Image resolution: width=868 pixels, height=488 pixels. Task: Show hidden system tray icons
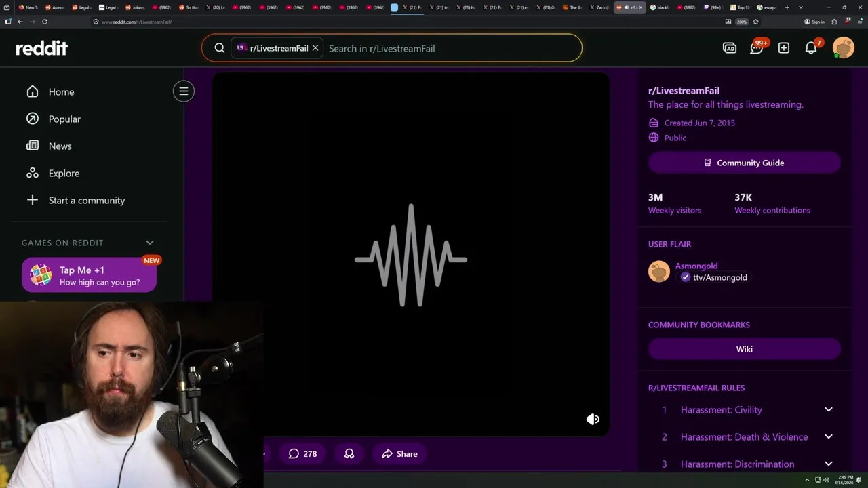807,480
